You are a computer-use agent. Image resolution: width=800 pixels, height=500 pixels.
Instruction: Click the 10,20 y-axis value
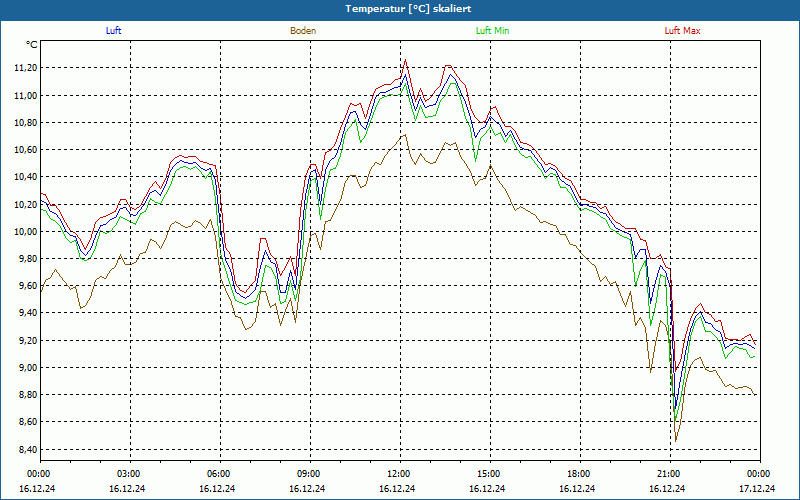(x=24, y=204)
